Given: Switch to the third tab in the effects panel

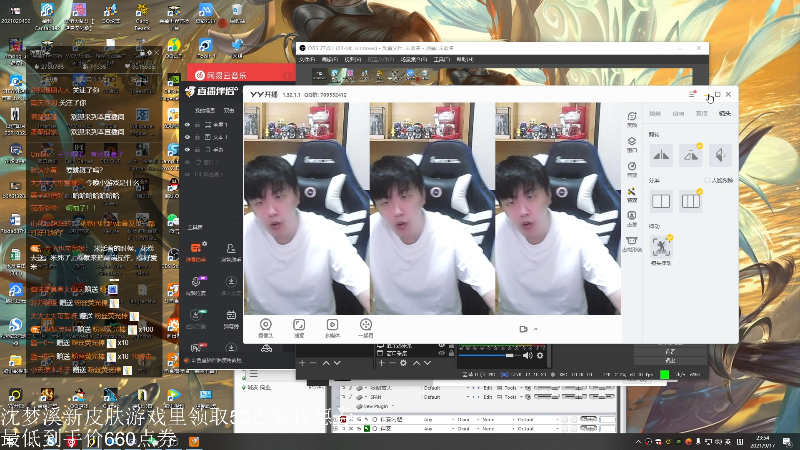Looking at the screenshot, I should tap(702, 113).
